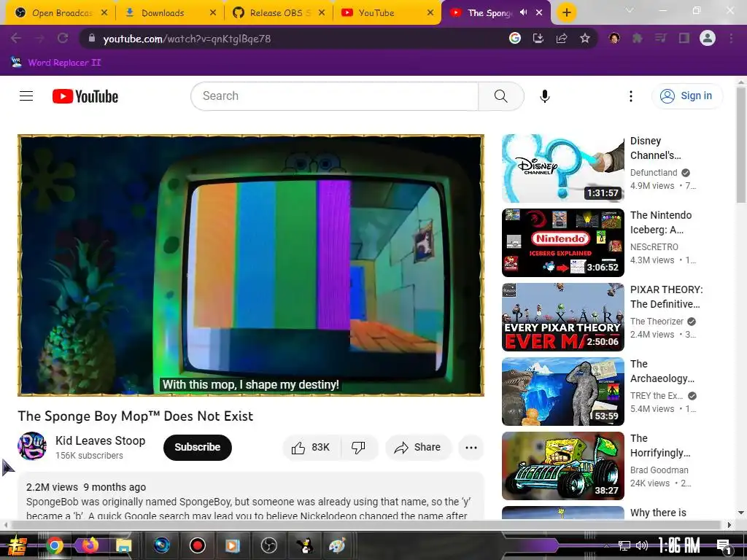The width and height of the screenshot is (747, 560).
Task: Click the search magnifier button
Action: (500, 96)
